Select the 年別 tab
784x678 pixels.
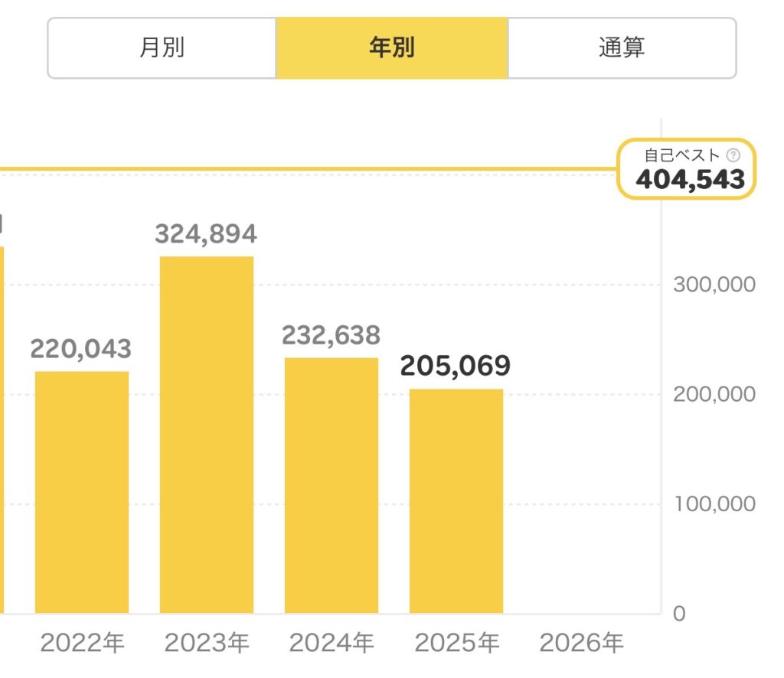pyautogui.click(x=391, y=48)
